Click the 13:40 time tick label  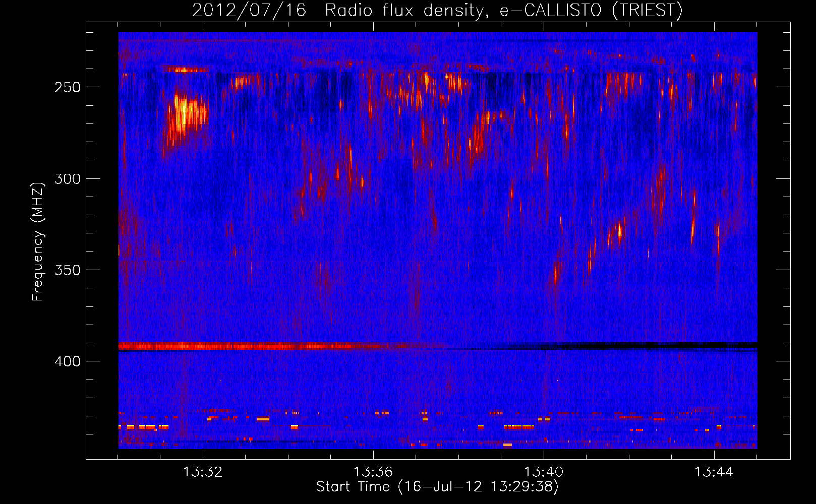coord(544,472)
